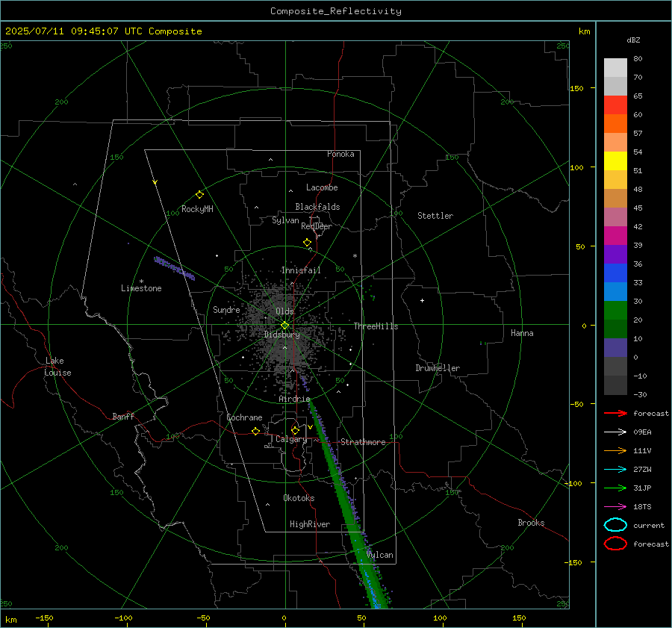
Task: Click the white plus marker west of Hanna
Action: (x=422, y=300)
